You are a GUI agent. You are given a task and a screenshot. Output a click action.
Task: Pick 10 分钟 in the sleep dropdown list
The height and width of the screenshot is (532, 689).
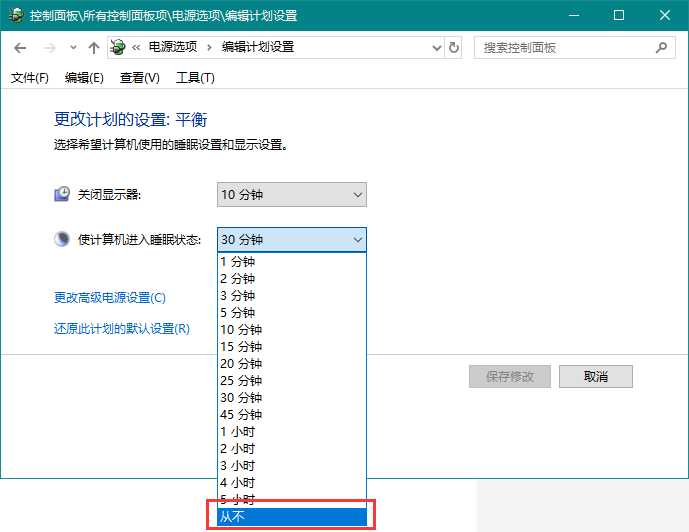click(x=292, y=329)
